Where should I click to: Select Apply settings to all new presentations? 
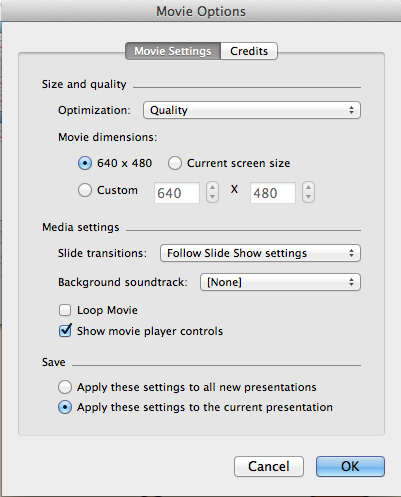click(65, 387)
